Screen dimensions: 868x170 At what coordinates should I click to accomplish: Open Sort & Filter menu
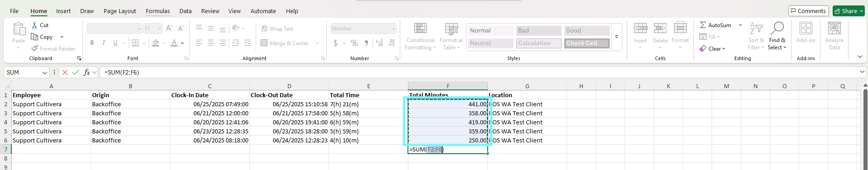(756, 36)
